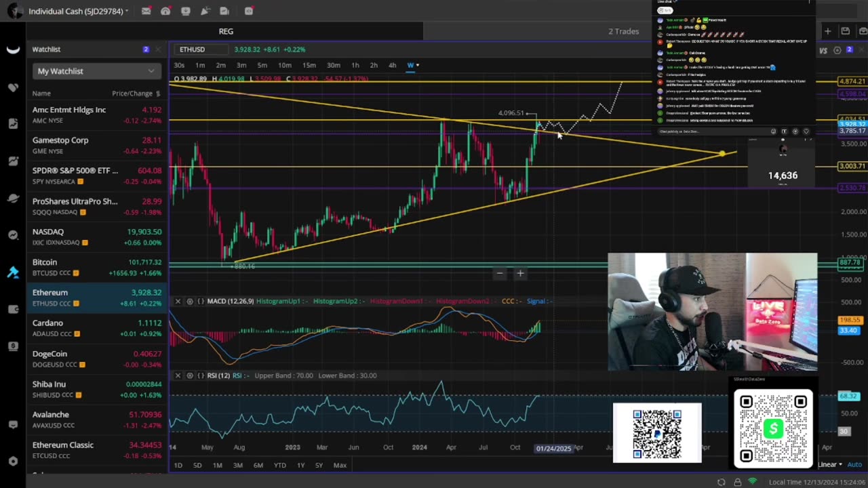Click the Webull logo in left sidebar
This screenshot has width=868, height=488.
click(x=13, y=49)
